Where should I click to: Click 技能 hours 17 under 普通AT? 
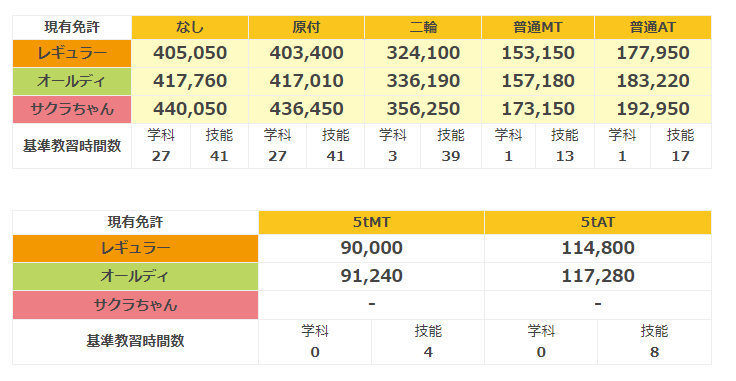click(x=680, y=156)
